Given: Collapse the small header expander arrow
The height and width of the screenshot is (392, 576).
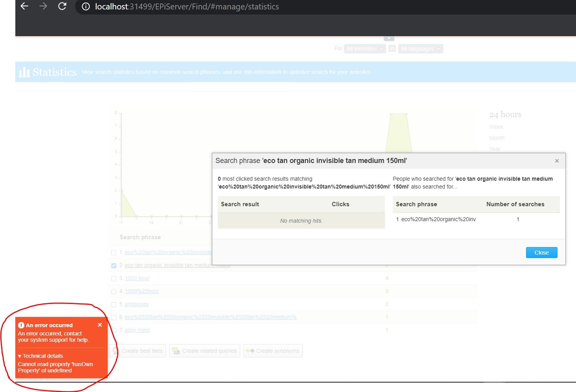Looking at the screenshot, I should point(389,38).
